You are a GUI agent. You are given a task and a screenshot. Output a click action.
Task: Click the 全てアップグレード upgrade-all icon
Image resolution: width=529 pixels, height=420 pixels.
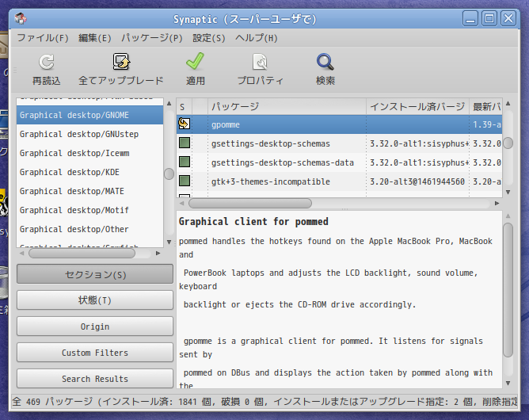coord(121,62)
